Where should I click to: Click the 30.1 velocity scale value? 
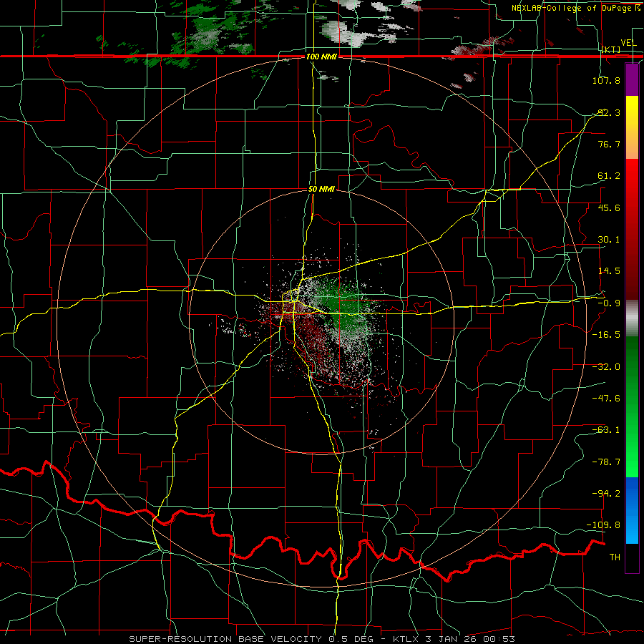(609, 240)
